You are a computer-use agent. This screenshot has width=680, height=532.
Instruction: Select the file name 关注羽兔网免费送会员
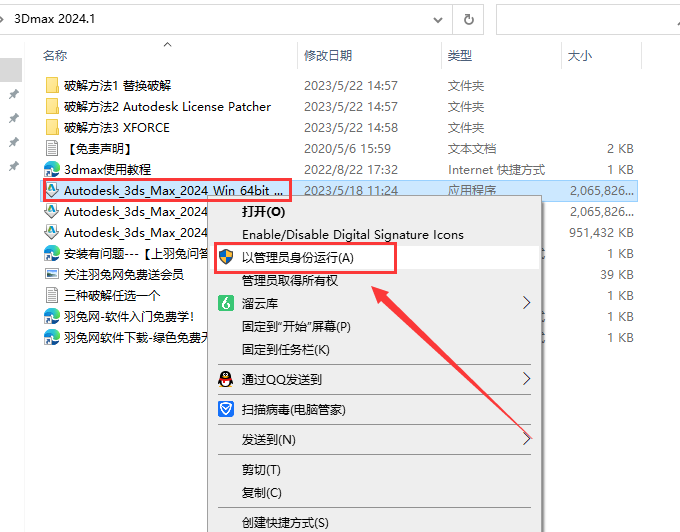(124, 274)
